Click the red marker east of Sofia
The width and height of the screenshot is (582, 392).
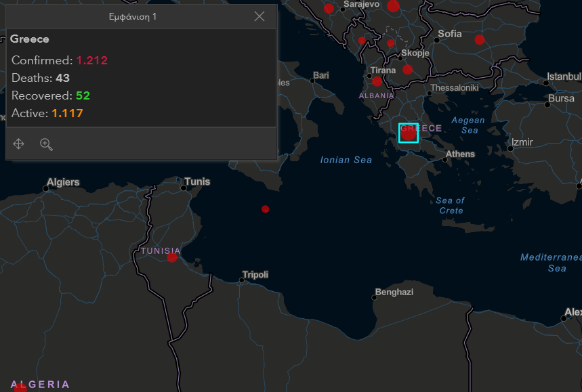(480, 40)
